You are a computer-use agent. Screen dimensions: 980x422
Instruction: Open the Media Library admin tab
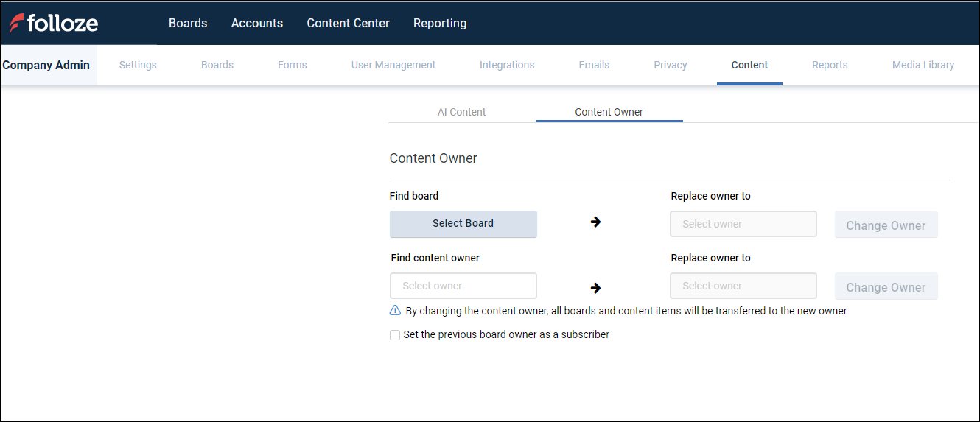pos(923,65)
